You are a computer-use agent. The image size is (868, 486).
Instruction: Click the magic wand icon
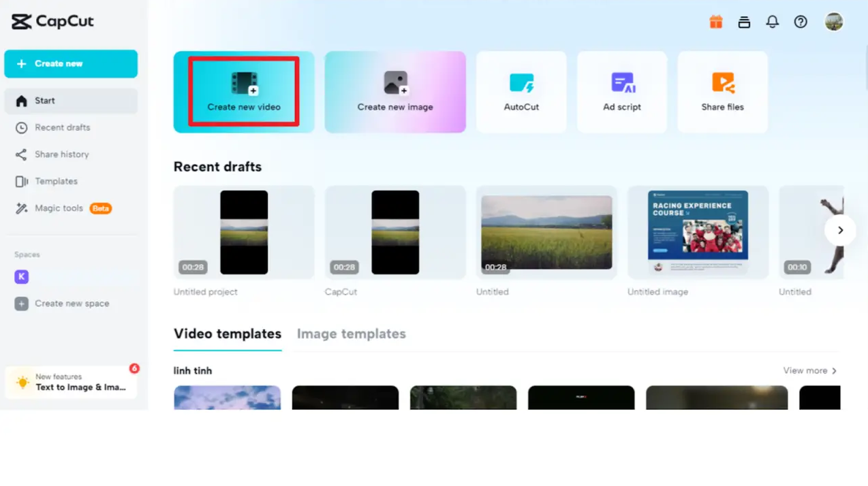point(22,208)
